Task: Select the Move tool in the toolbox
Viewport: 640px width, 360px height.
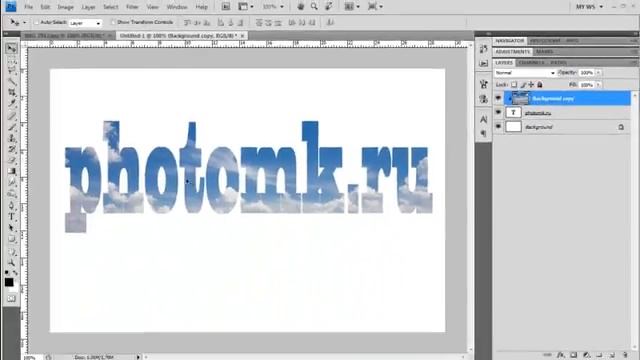Action: pos(11,49)
